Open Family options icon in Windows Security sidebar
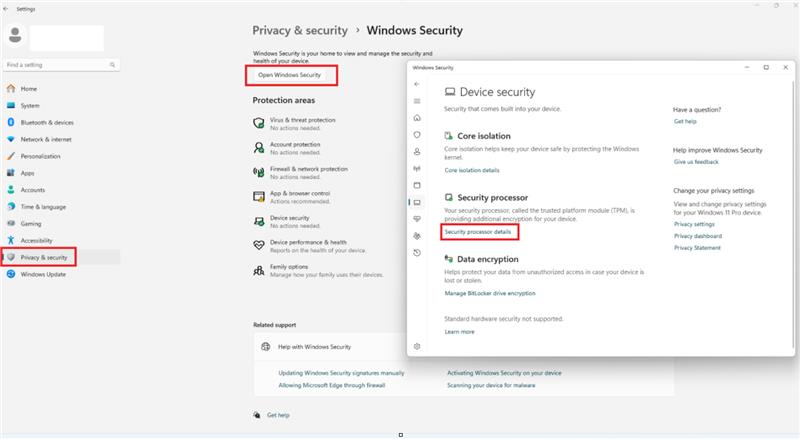 tap(417, 236)
